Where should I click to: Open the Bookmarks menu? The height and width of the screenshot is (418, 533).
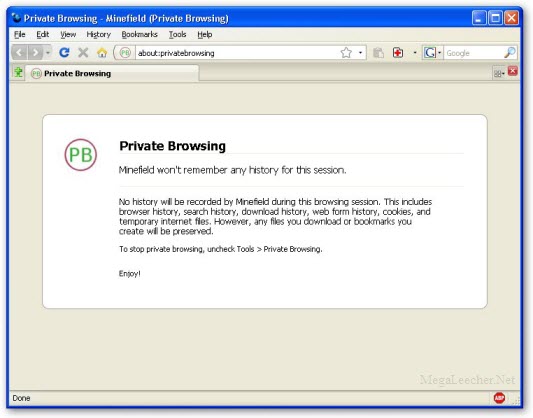139,34
